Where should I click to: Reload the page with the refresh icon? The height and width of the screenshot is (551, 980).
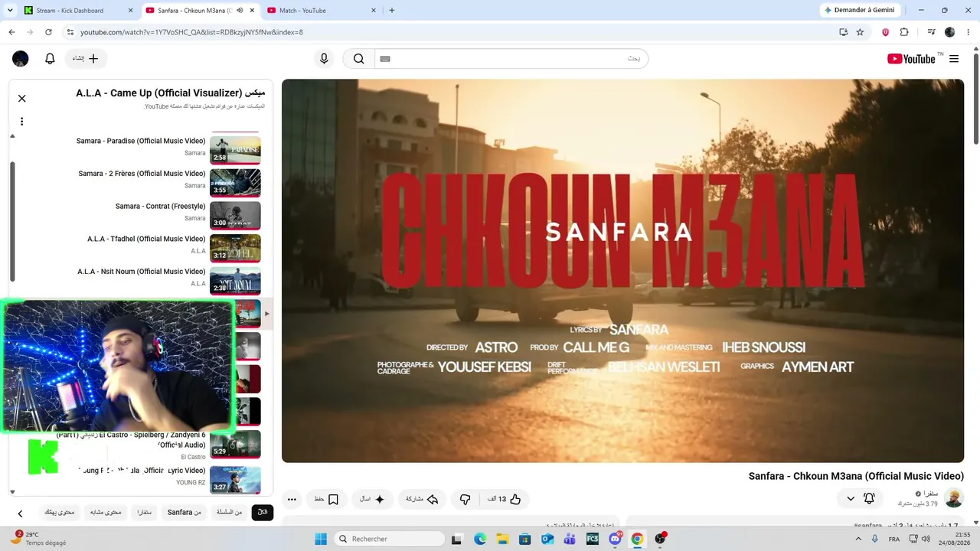point(48,32)
